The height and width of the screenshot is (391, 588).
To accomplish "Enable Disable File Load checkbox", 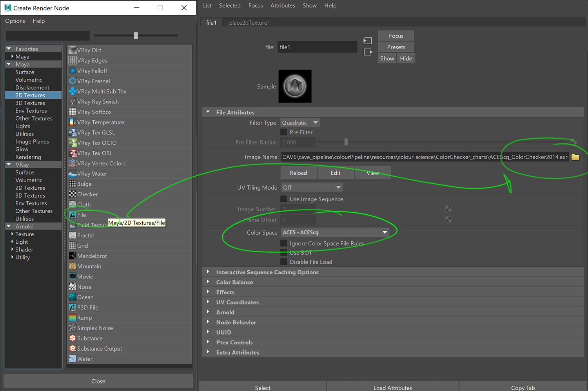I will click(284, 262).
